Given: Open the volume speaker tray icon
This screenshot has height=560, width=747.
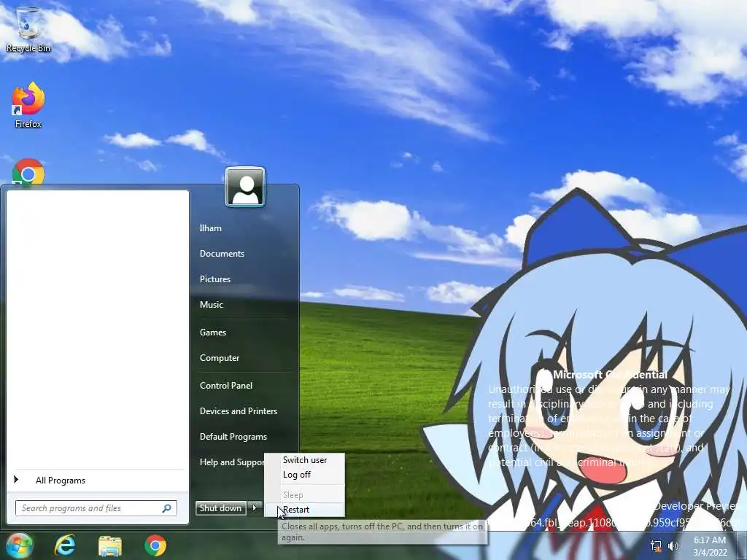Looking at the screenshot, I should 673,546.
